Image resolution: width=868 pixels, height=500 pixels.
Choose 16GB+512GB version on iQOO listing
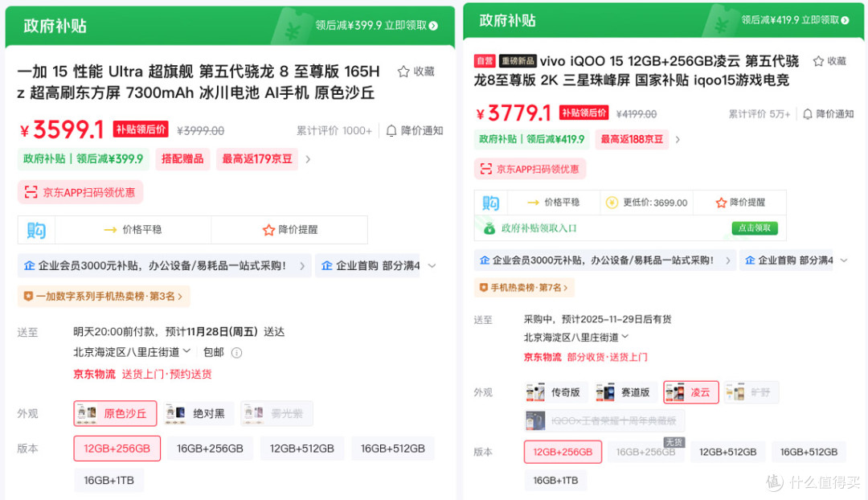tap(809, 453)
